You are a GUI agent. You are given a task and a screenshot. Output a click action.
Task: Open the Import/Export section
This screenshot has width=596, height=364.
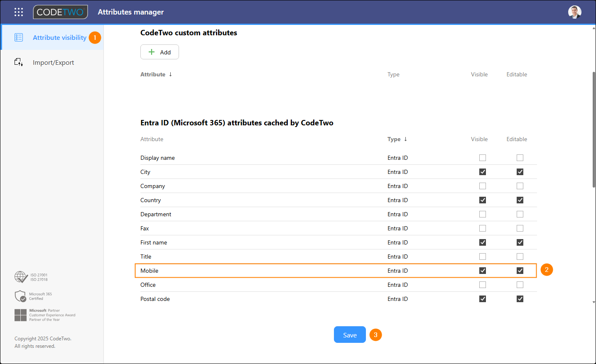pos(53,63)
